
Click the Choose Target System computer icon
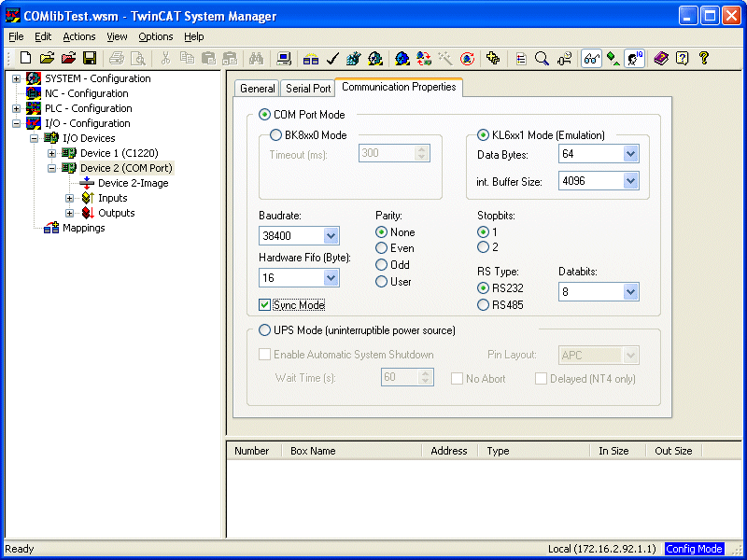coord(284,59)
